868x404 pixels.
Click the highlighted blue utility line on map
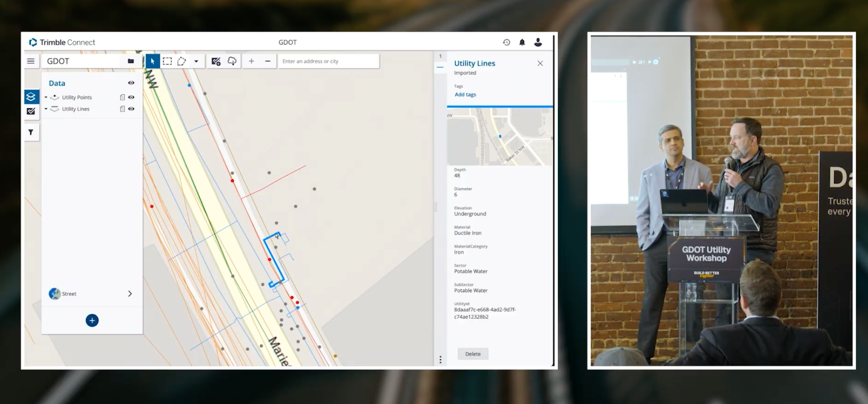coord(274,260)
